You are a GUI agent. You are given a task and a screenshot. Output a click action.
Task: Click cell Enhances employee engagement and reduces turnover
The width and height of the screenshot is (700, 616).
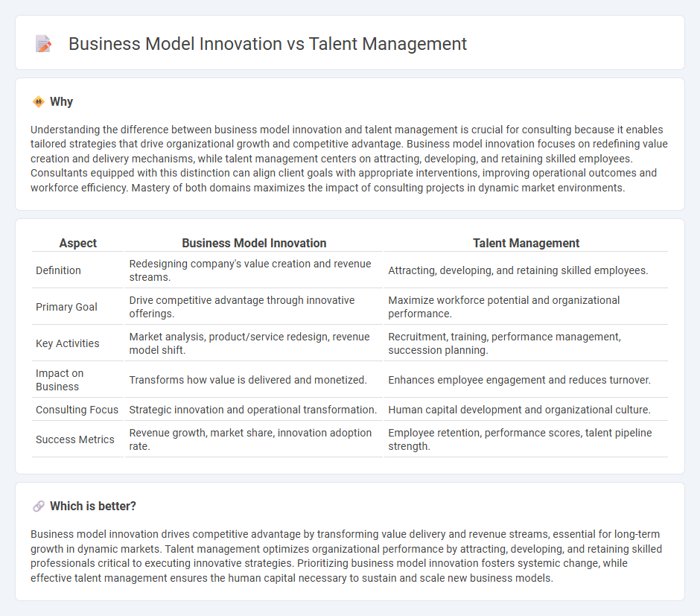(x=526, y=380)
